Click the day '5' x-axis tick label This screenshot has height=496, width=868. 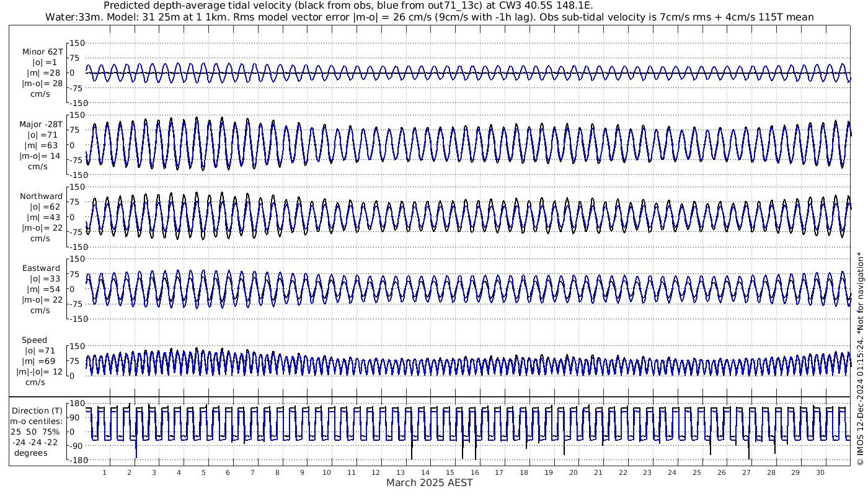203,472
